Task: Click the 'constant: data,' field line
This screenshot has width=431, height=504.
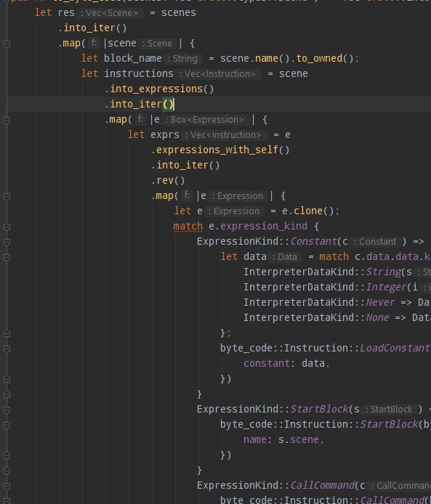Action: [x=286, y=364]
